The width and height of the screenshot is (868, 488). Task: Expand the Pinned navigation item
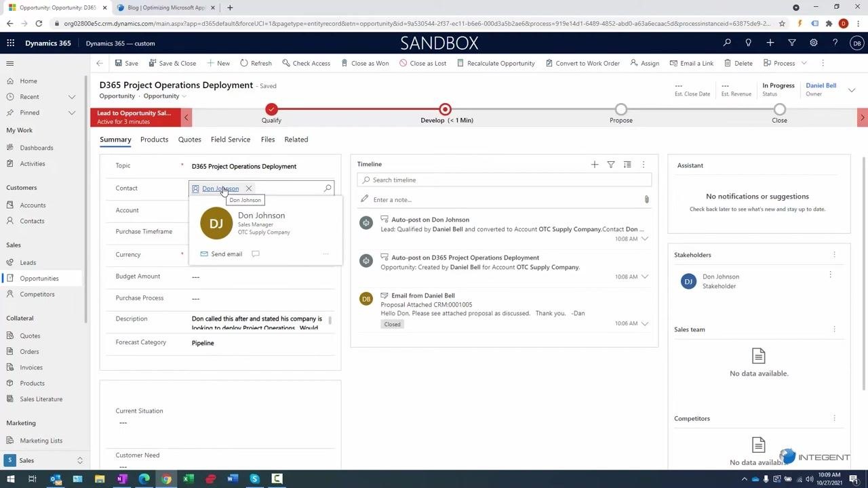[72, 113]
